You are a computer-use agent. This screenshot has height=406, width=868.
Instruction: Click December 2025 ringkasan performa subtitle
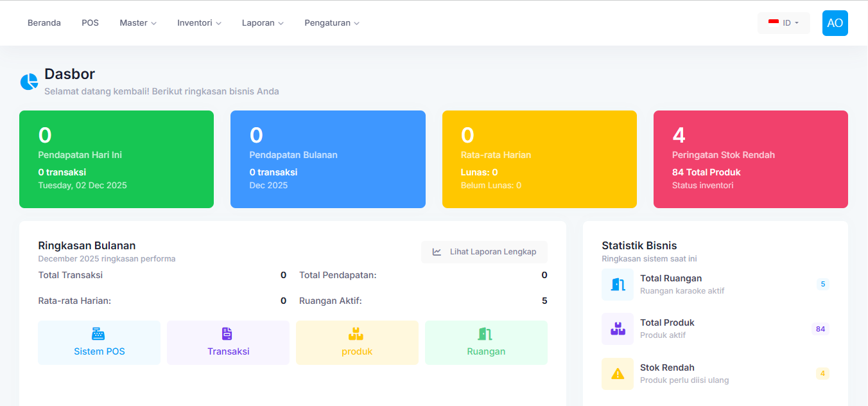tap(107, 259)
